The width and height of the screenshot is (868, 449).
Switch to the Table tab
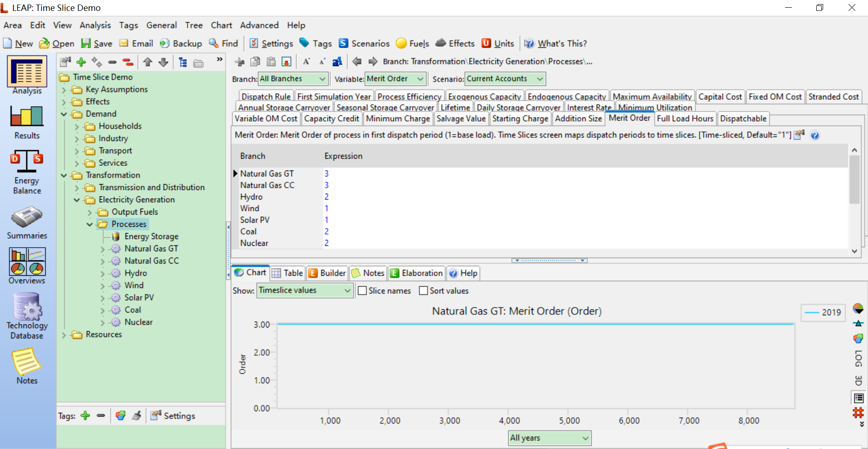click(288, 273)
